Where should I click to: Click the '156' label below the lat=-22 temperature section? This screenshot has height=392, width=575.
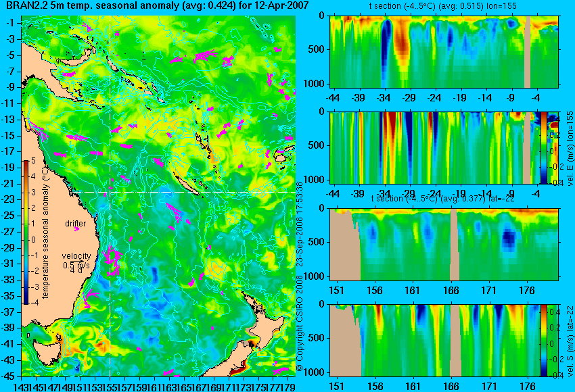374,291
